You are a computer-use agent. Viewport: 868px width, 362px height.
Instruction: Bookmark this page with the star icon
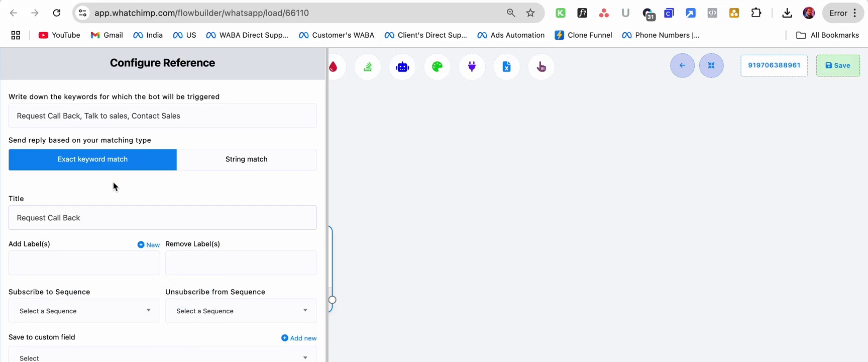[530, 13]
